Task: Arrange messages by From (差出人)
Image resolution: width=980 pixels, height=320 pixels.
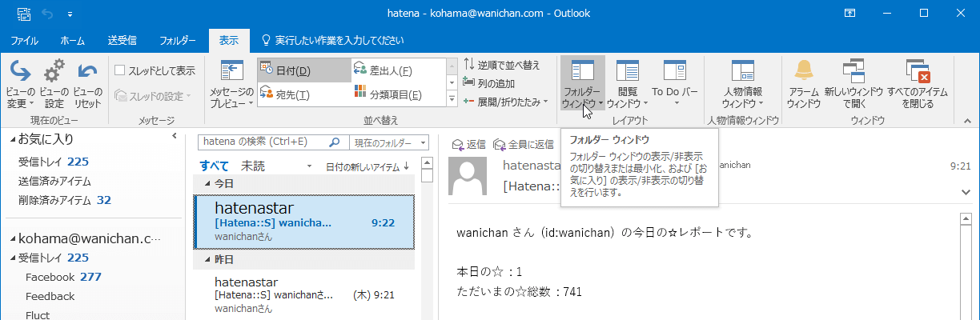Action: [x=398, y=70]
